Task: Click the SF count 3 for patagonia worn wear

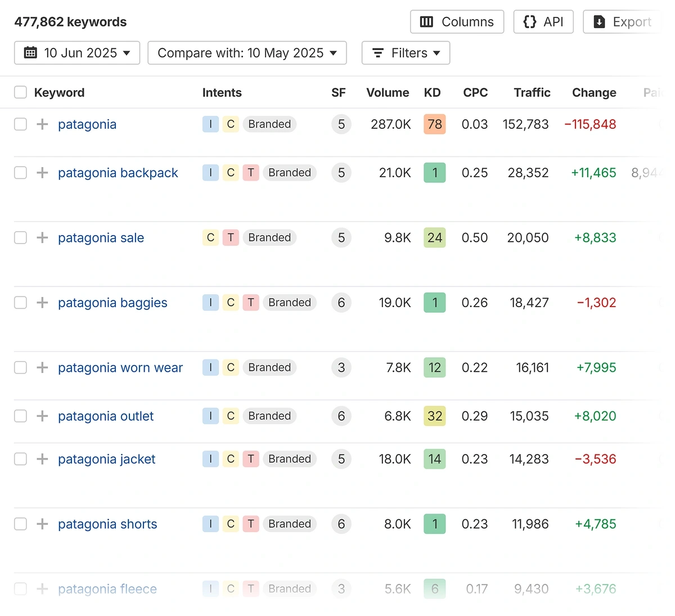Action: 341,367
